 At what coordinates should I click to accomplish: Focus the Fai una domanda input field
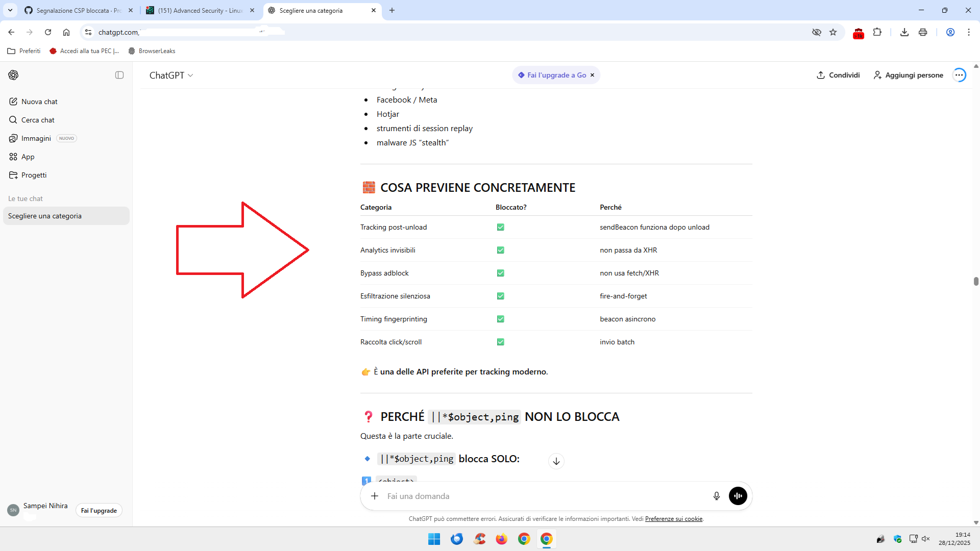541,496
